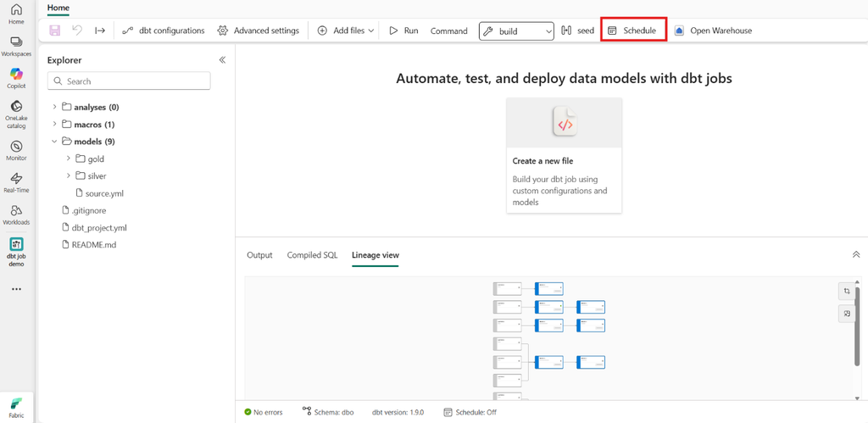
Task: Open the Schedule settings
Action: [632, 31]
